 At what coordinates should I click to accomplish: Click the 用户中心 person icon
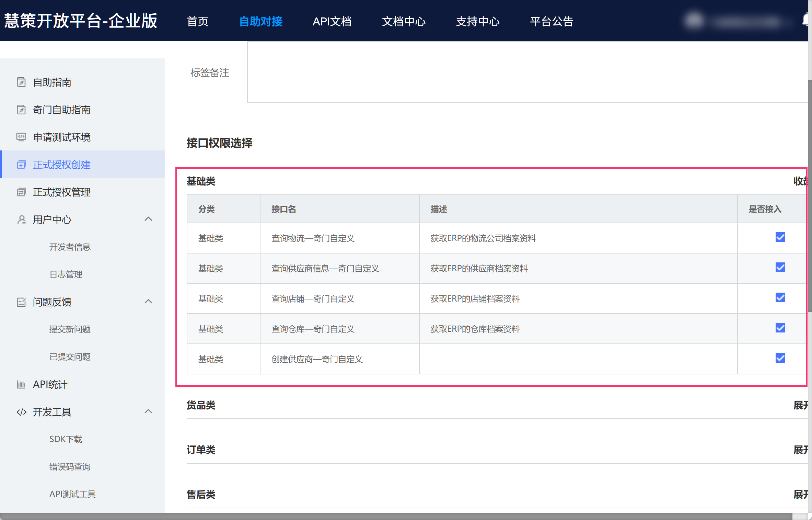point(21,219)
